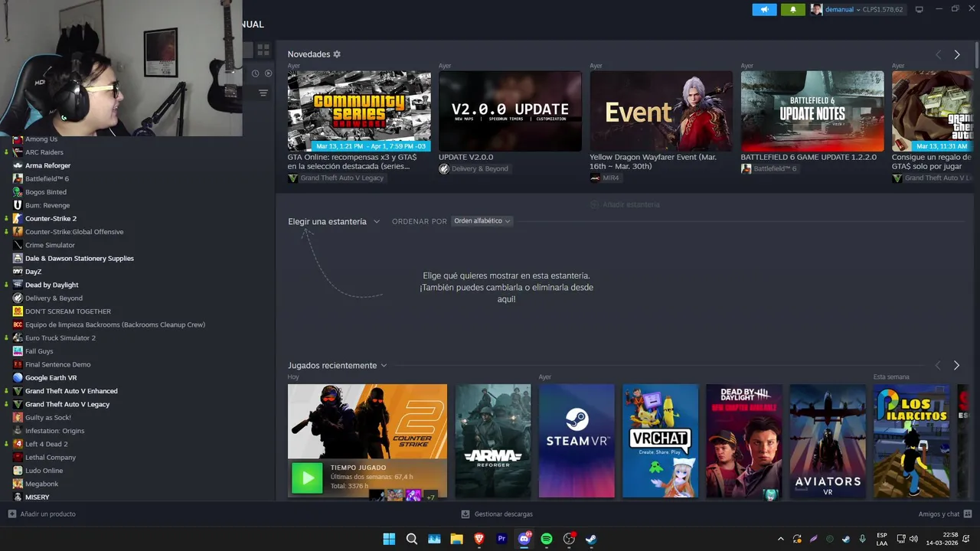Expand the Jugados recientemente dropdown
Viewport: 980px width, 551px height.
point(338,365)
